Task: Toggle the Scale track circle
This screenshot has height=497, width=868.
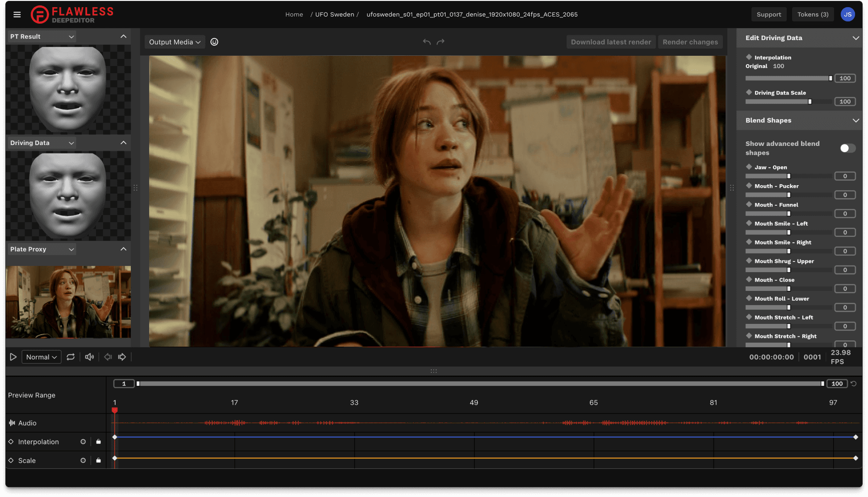Action: [x=83, y=460]
